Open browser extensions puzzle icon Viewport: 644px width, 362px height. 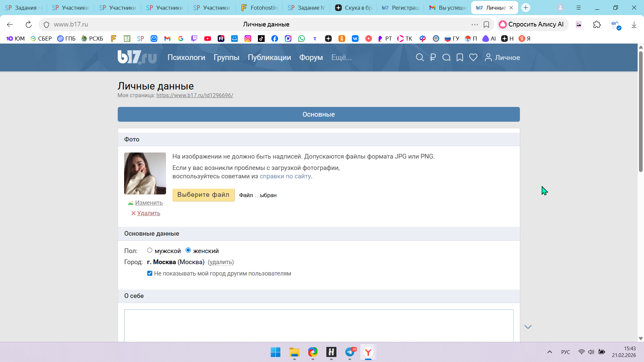click(x=597, y=24)
